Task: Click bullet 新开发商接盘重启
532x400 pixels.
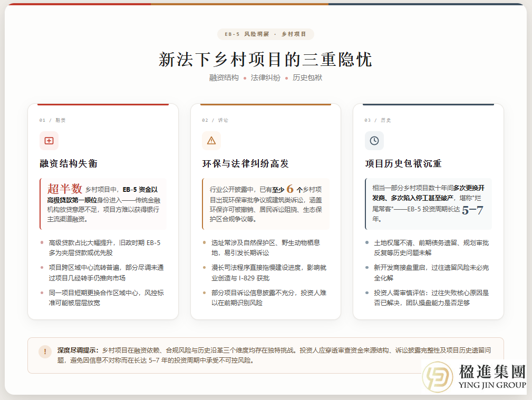Action: [x=431, y=273]
